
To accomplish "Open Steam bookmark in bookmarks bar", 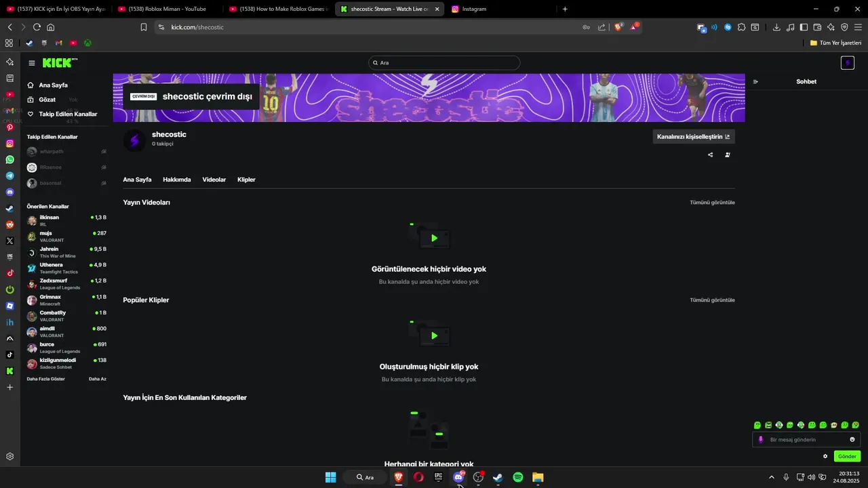I will pos(29,43).
